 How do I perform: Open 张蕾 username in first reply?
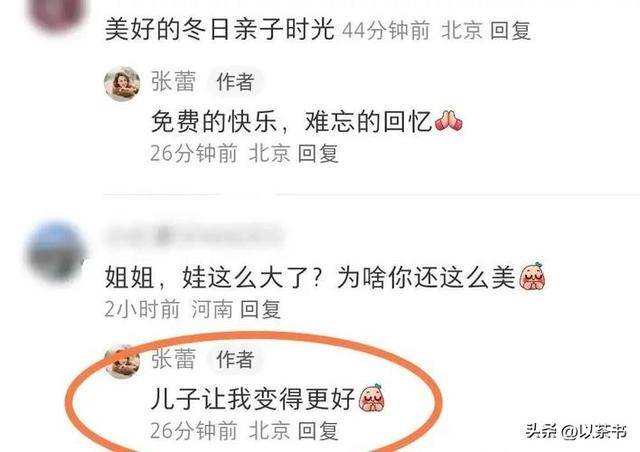pyautogui.click(x=173, y=81)
